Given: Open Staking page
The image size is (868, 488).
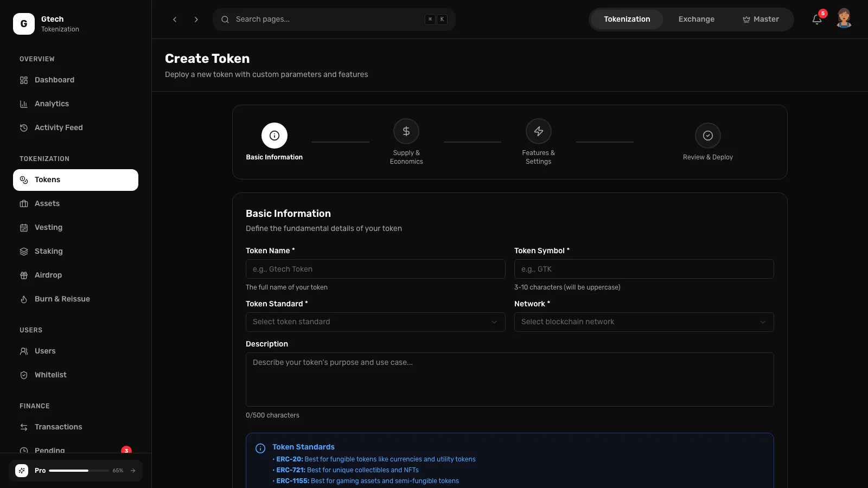Looking at the screenshot, I should pyautogui.click(x=75, y=252).
